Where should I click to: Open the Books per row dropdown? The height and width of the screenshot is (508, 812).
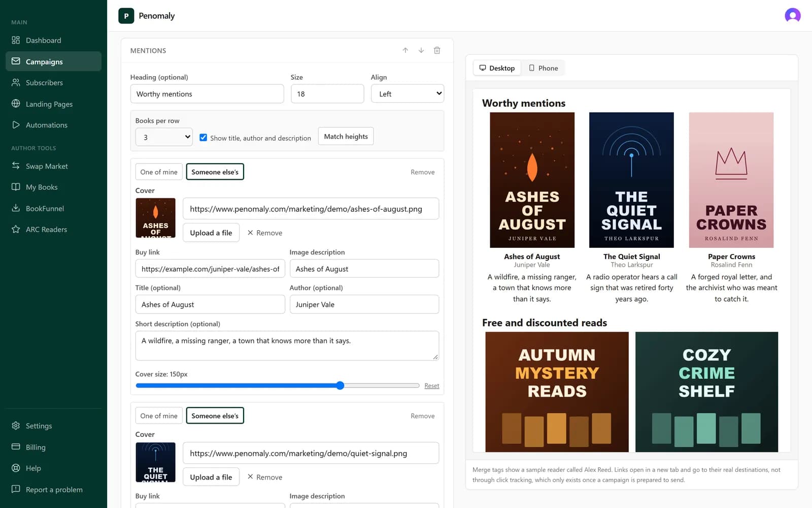point(164,137)
